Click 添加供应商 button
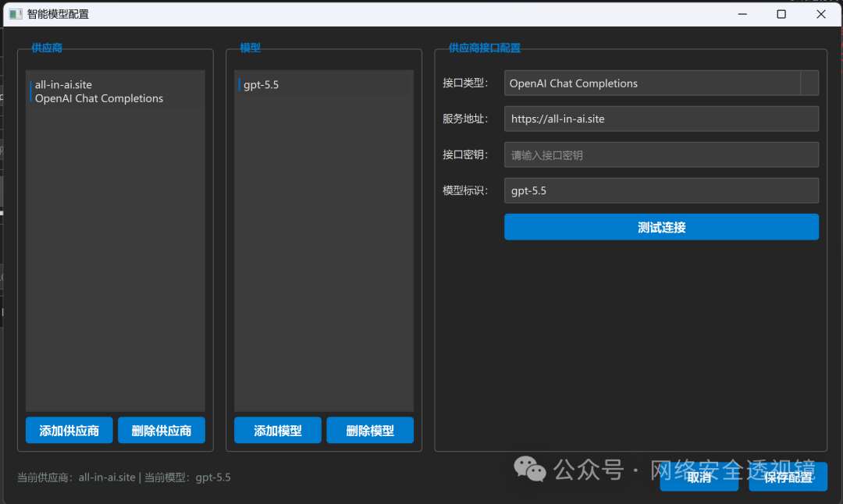Screen dimensions: 843x504 [69, 431]
